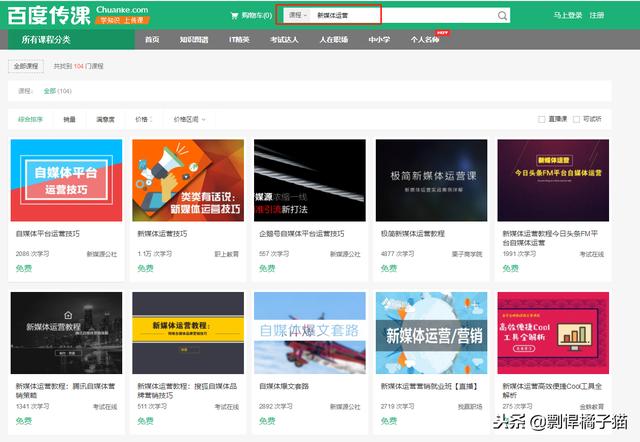
Task: Click title 新媒体运营高效便捷Cool工具全解析
Action: 552,391
